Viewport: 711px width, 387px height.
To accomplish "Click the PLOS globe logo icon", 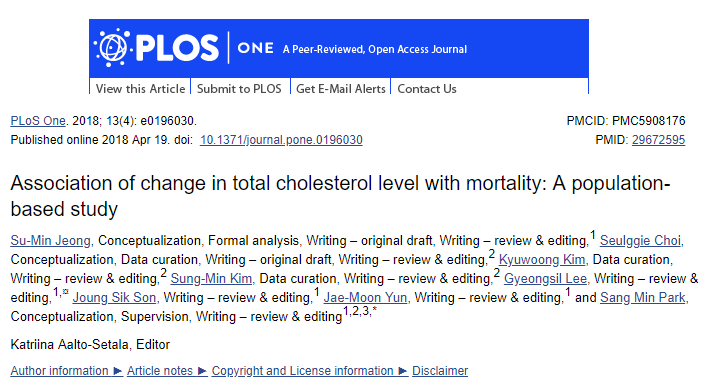I will pos(112,48).
